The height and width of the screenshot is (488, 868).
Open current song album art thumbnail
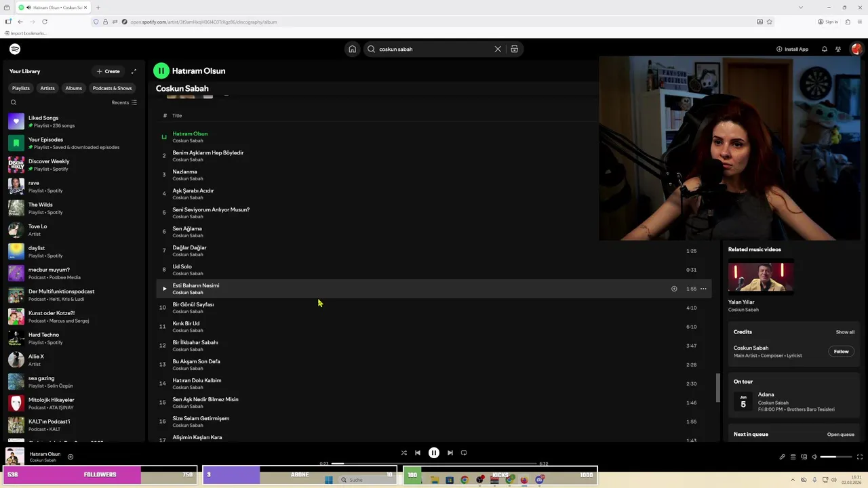click(15, 457)
